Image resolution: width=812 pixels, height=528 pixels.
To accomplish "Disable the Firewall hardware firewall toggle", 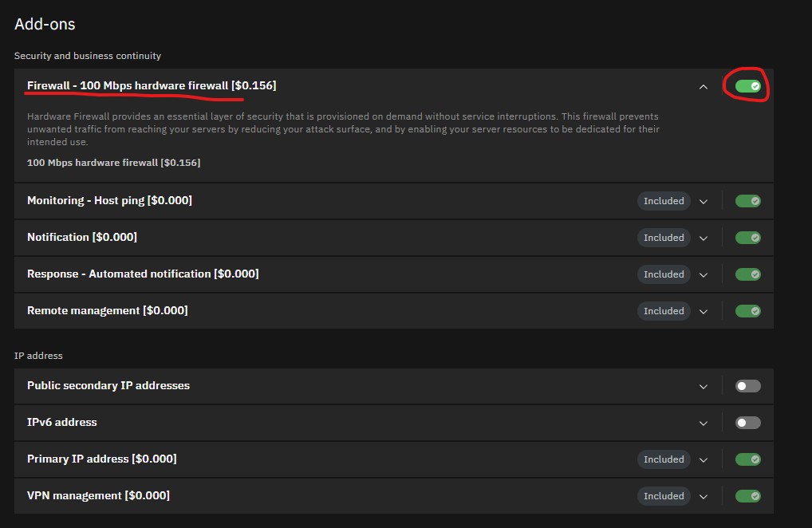I will pos(747,86).
